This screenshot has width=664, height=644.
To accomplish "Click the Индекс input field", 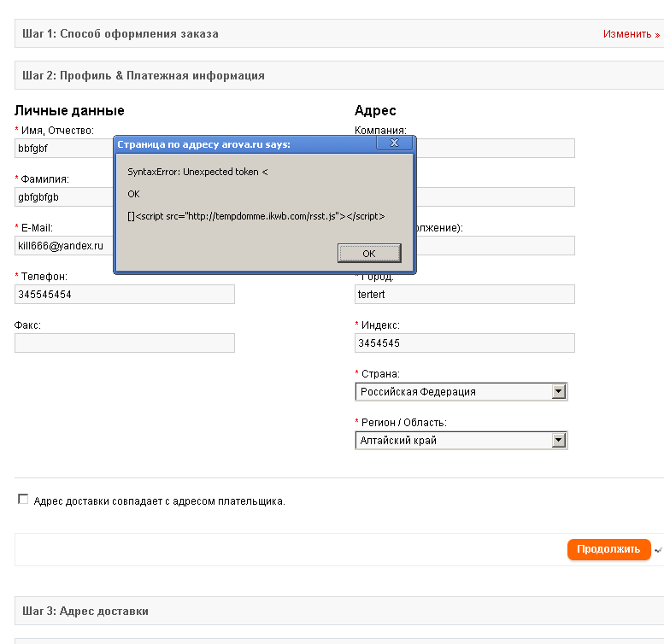I will pos(465,342).
